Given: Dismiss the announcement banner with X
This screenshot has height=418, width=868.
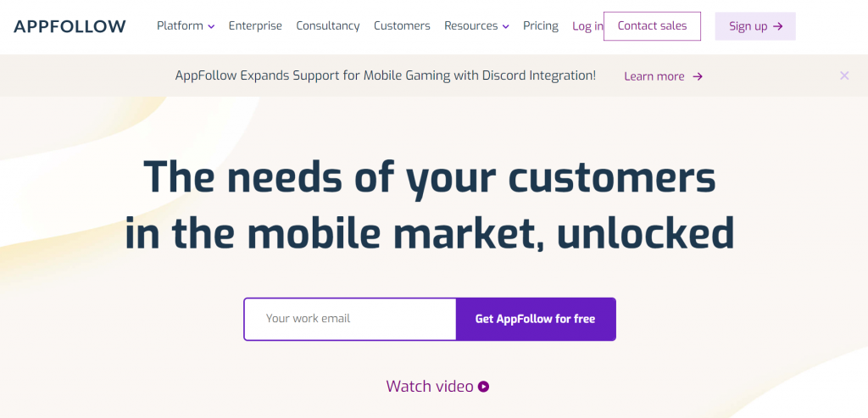Looking at the screenshot, I should click(x=844, y=75).
